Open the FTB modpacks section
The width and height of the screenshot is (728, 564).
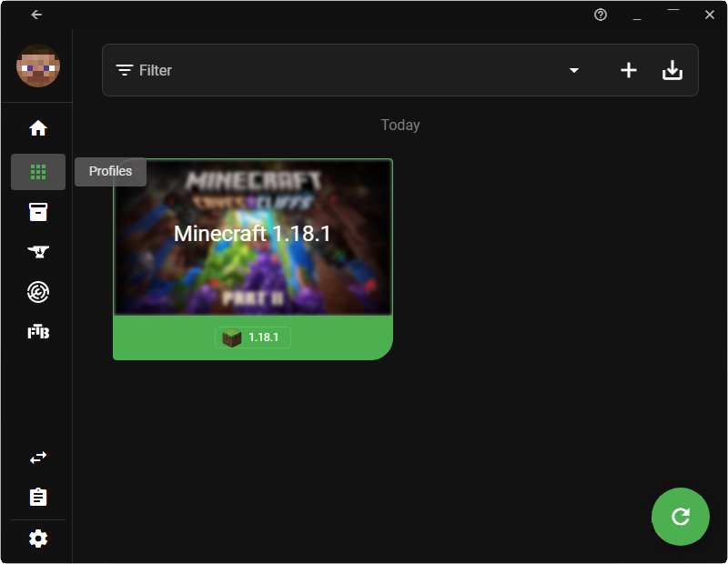37,333
